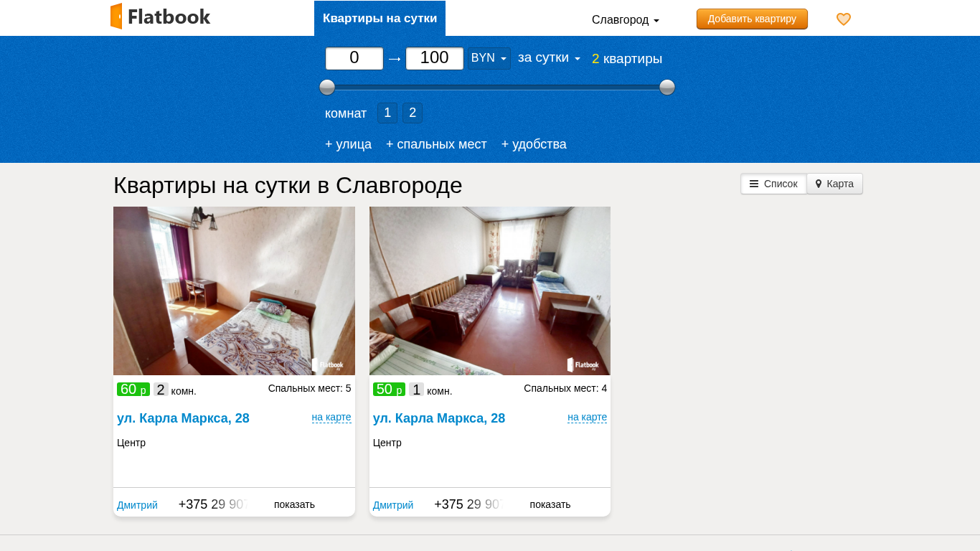
Task: Open the за сутки period dropdown
Action: [x=549, y=57]
